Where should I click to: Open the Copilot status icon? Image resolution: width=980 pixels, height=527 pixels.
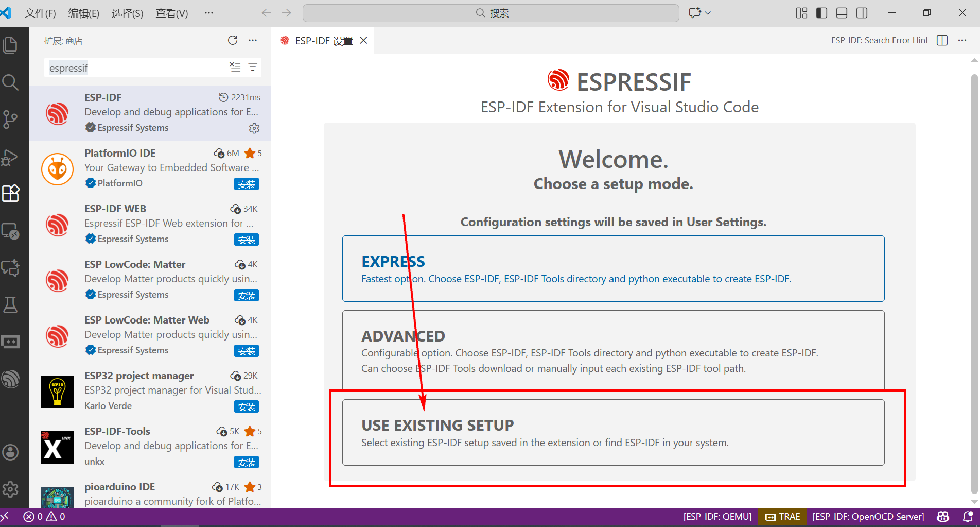[x=943, y=516]
